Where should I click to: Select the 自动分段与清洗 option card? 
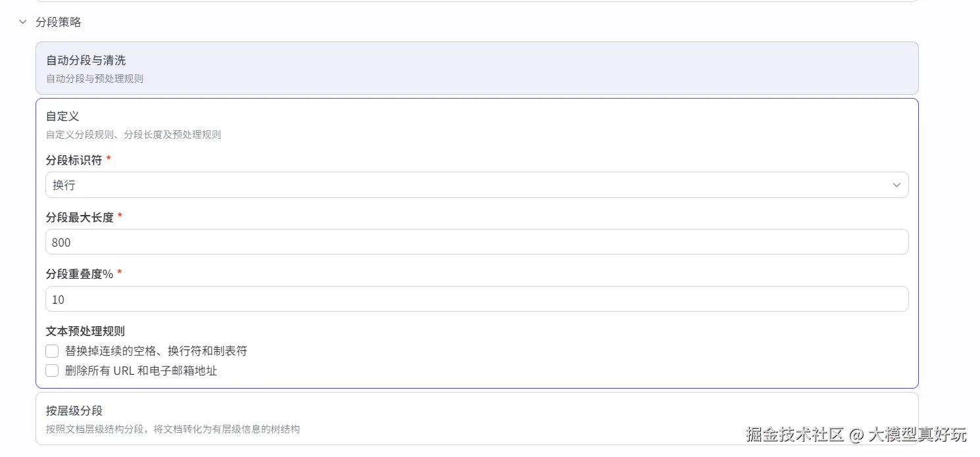[x=476, y=68]
